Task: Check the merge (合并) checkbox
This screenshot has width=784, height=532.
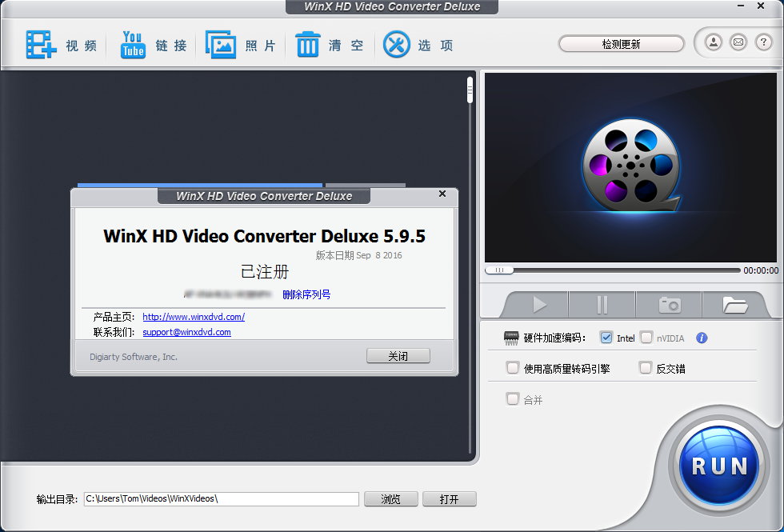Action: tap(513, 399)
